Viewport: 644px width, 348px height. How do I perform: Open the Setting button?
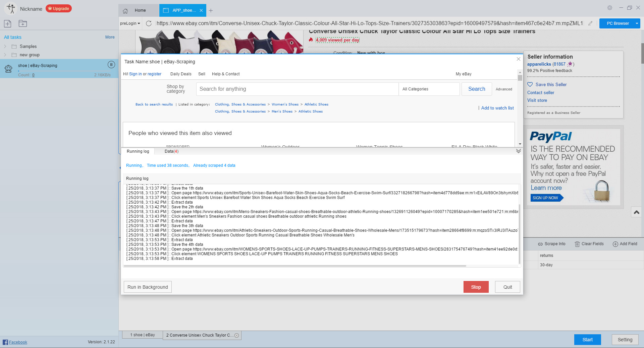(x=625, y=340)
